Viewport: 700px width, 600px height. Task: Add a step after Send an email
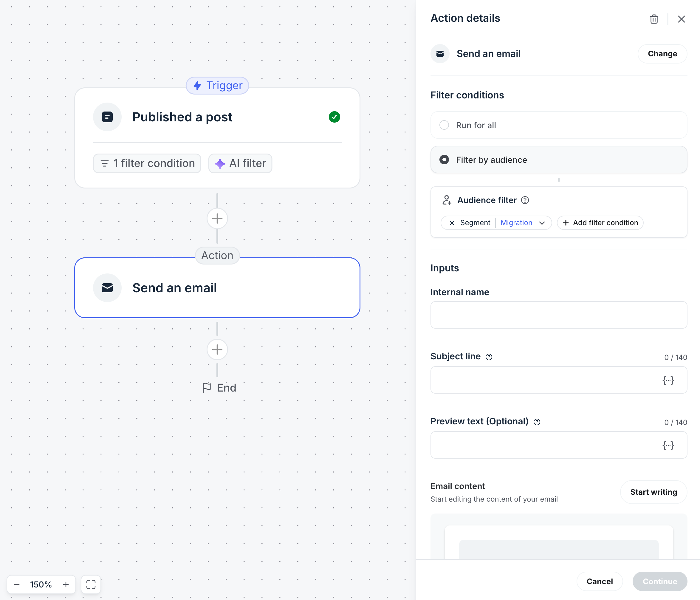(x=217, y=349)
